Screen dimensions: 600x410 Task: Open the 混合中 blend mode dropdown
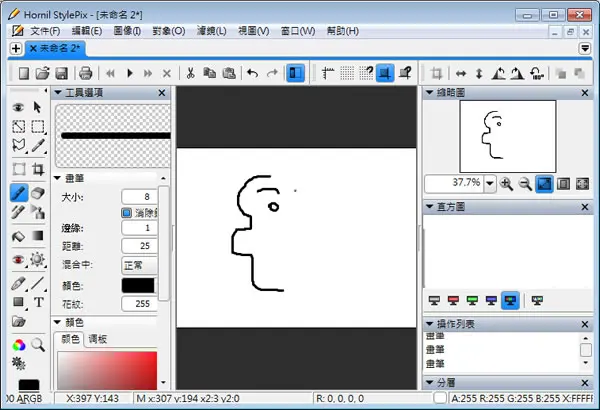click(140, 265)
